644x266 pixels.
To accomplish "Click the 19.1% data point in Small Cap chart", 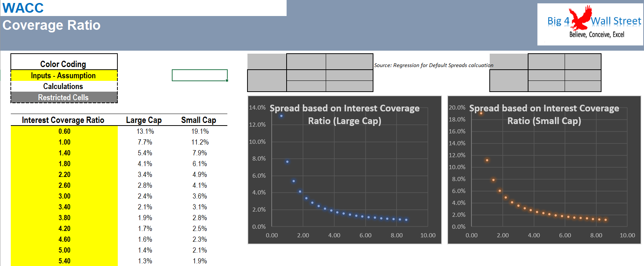I will (481, 113).
